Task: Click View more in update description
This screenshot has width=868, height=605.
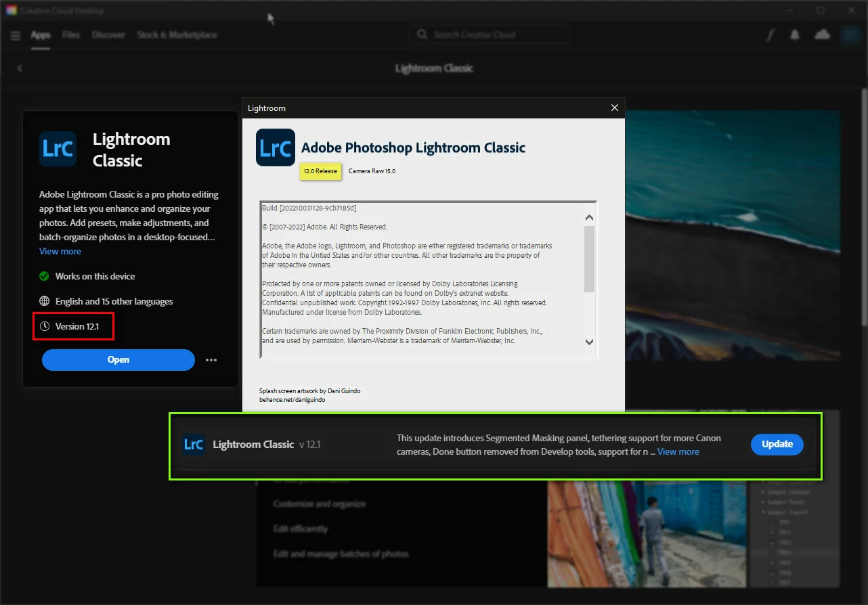Action: [678, 451]
